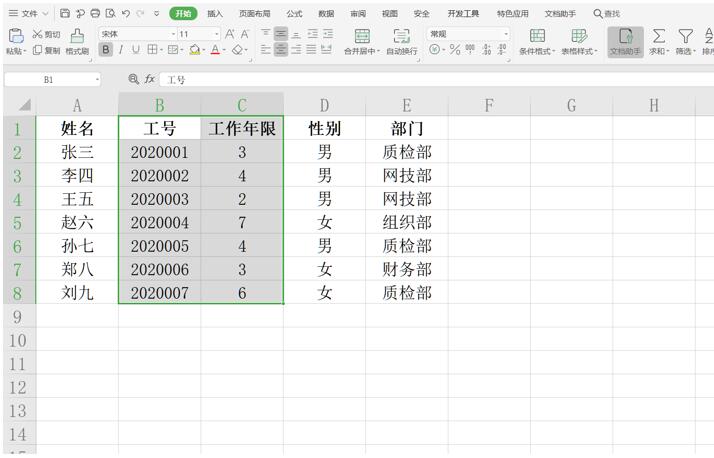The height and width of the screenshot is (458, 714).
Task: Toggle horizontal center alignment
Action: pos(281,49)
